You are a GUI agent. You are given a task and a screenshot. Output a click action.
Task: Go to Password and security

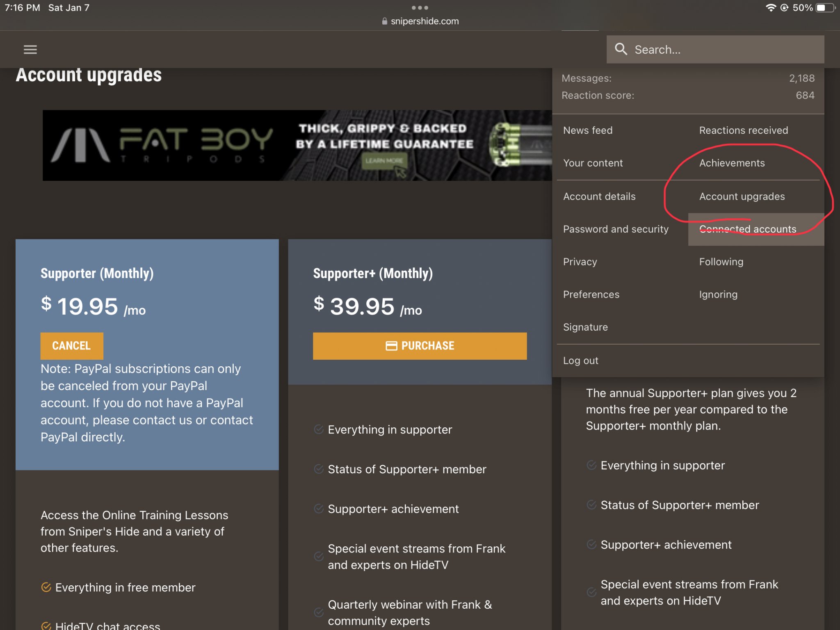coord(616,229)
